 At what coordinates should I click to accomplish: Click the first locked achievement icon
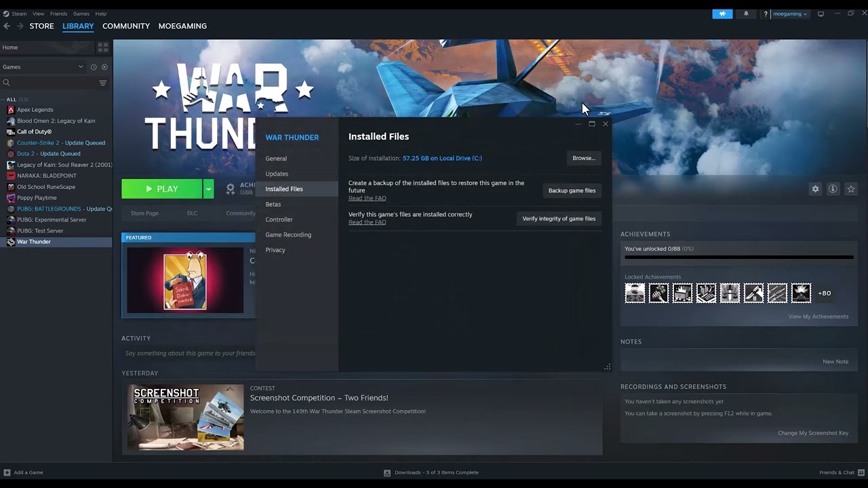(x=635, y=293)
